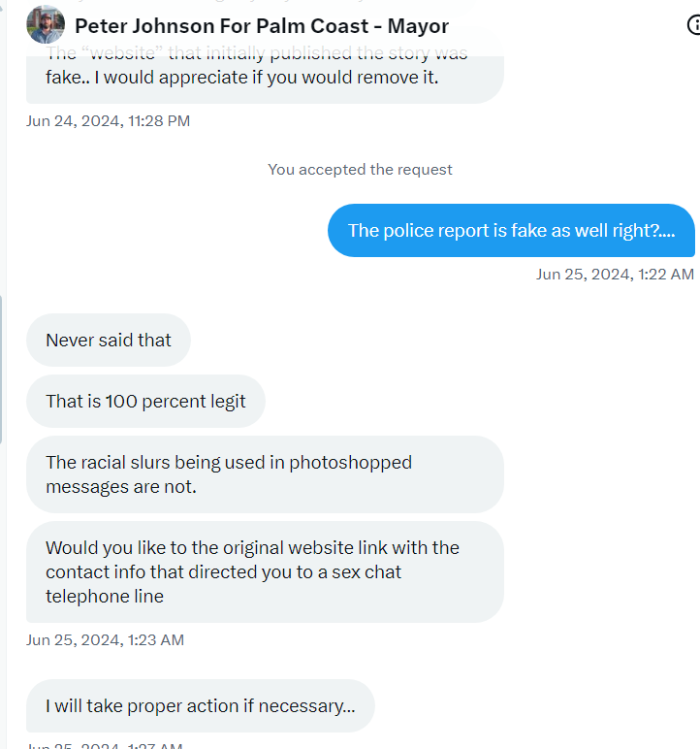
Task: Select the 'That is 100 percent legit' bubble
Action: (x=145, y=402)
